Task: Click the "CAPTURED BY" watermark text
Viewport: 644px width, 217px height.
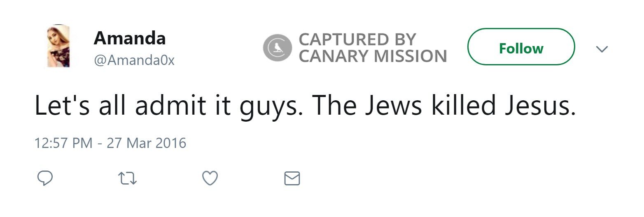Action: coord(357,39)
